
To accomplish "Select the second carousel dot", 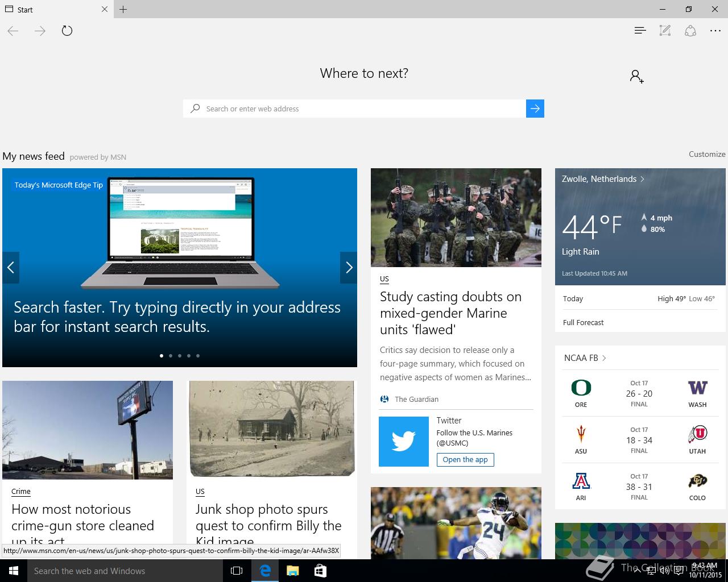I will pyautogui.click(x=171, y=356).
